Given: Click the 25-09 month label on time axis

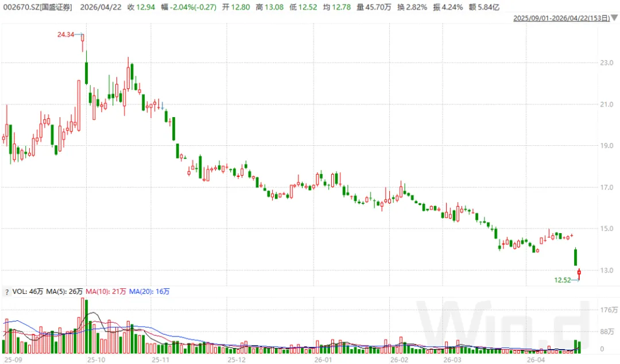Looking at the screenshot, I should click(13, 359).
